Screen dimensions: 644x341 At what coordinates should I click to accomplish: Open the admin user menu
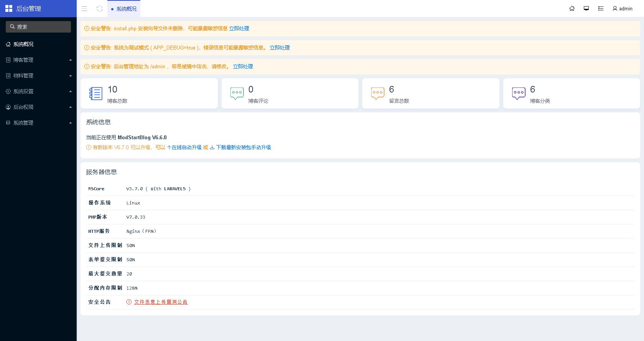[x=623, y=8]
